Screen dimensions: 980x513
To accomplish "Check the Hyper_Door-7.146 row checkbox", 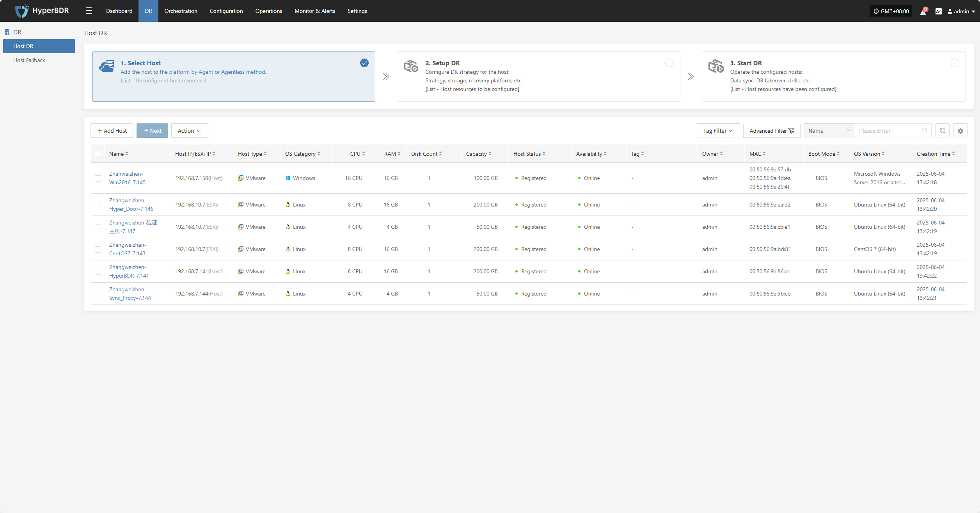I will (x=98, y=205).
